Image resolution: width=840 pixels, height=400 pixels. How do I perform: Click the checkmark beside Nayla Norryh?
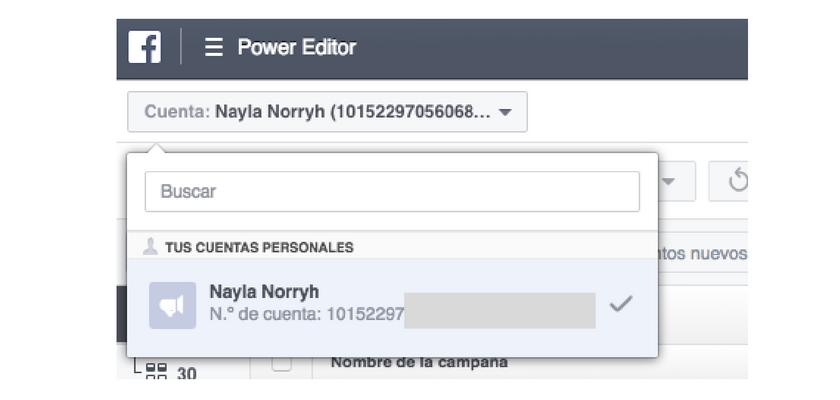pos(621,304)
